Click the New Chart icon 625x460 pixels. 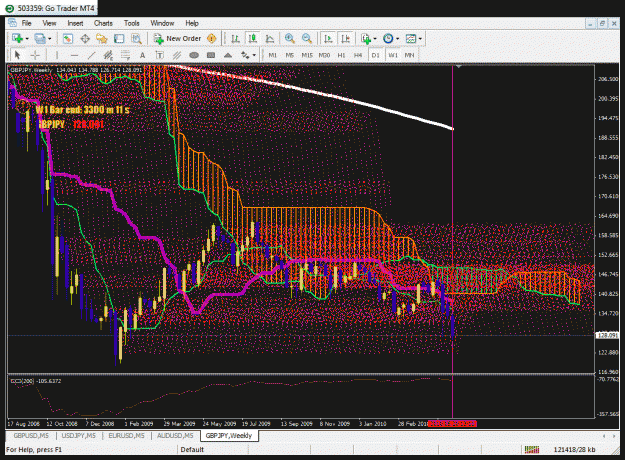(x=17, y=39)
